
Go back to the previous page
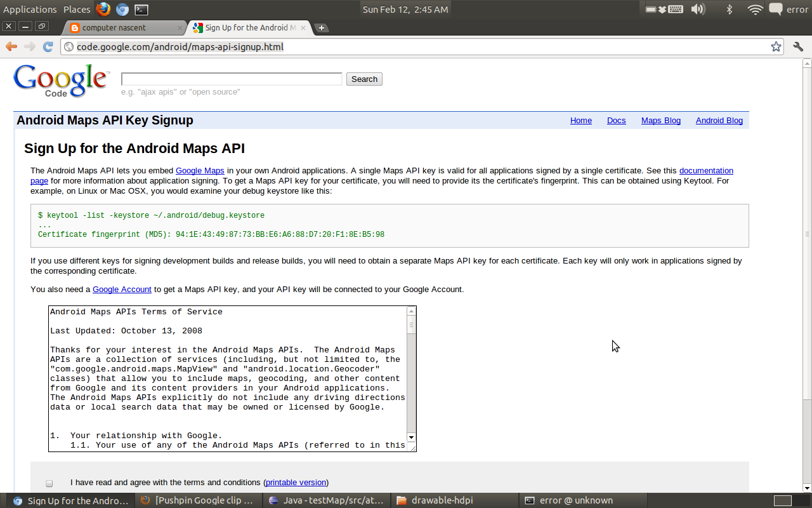[11, 46]
